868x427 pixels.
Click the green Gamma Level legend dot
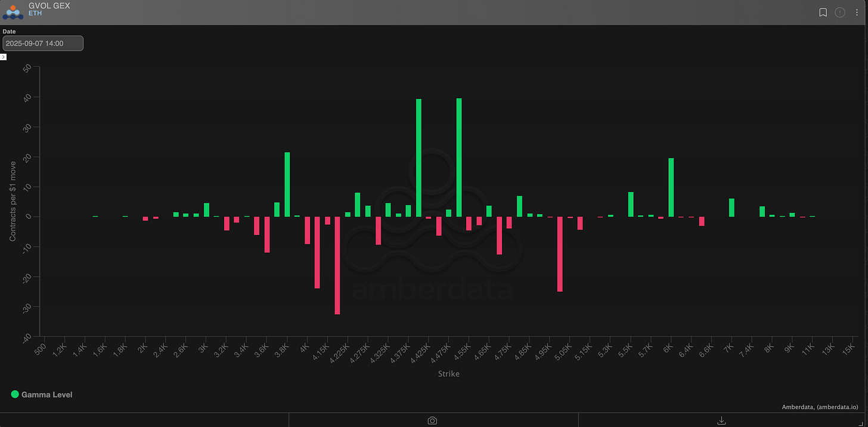15,394
